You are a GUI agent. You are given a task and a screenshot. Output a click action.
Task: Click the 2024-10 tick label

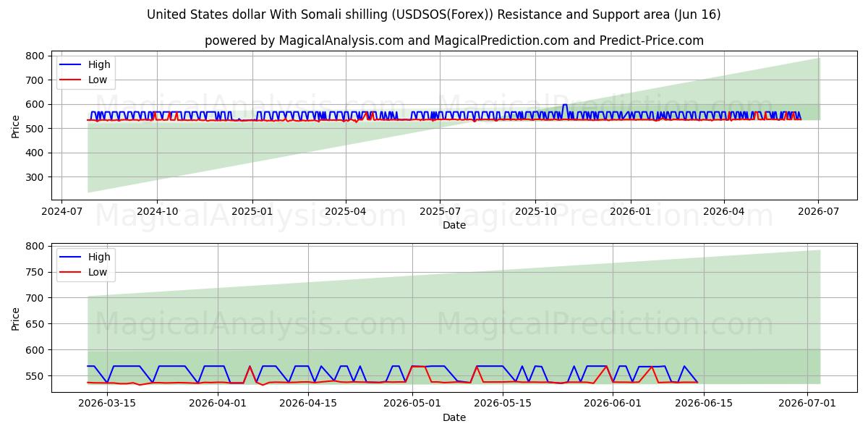tap(157, 212)
